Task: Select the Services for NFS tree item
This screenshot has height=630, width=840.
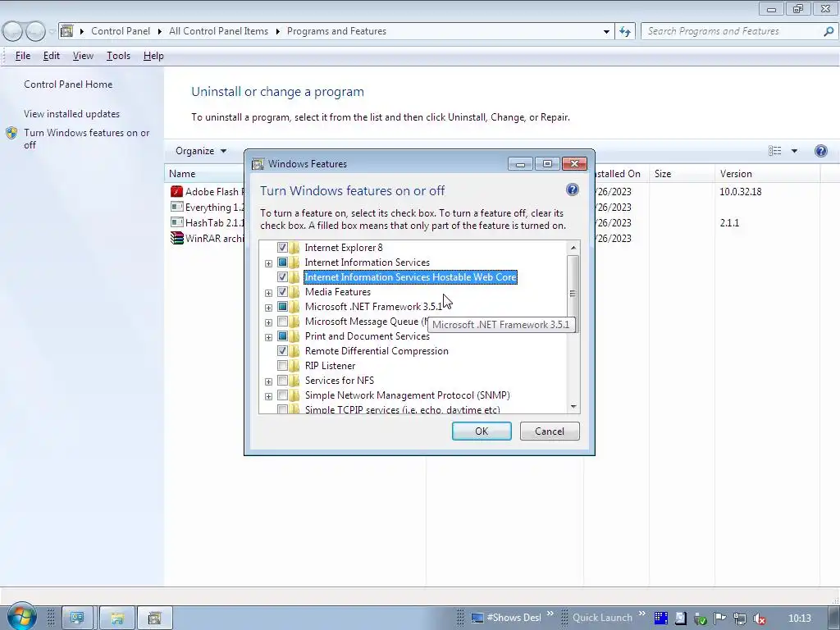Action: pos(339,381)
